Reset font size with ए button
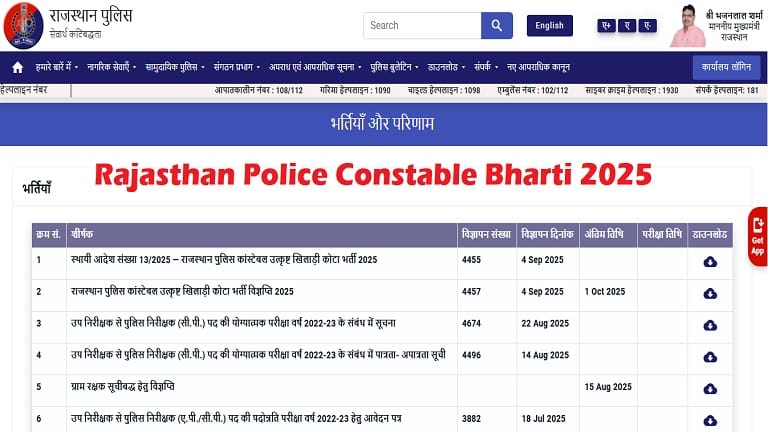The image size is (768, 432). [x=627, y=25]
